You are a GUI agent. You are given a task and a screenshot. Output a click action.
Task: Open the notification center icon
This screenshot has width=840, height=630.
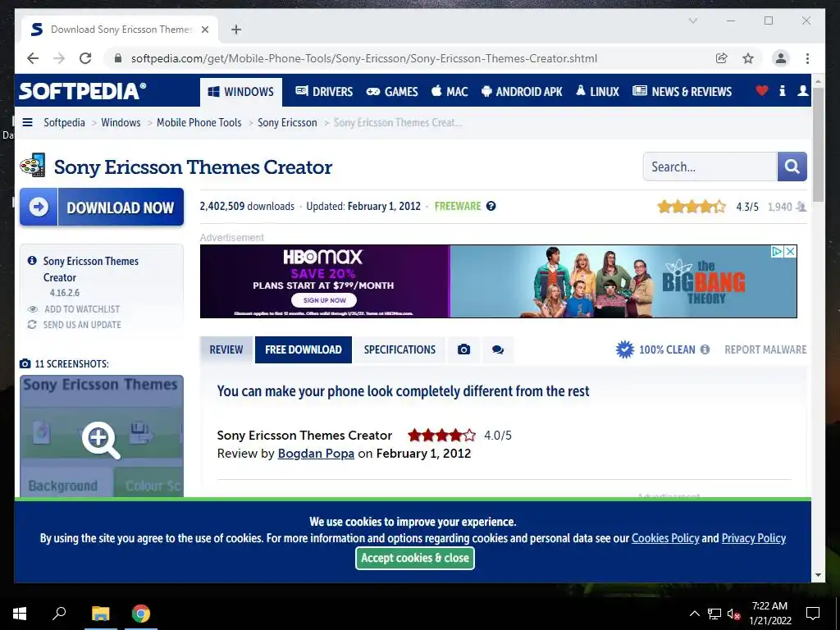pos(813,614)
